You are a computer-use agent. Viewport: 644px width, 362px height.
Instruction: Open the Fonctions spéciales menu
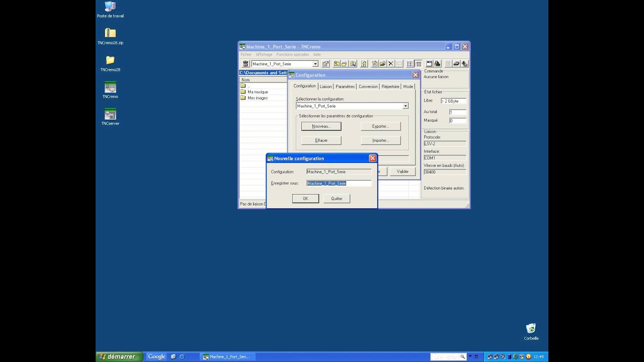tap(293, 54)
